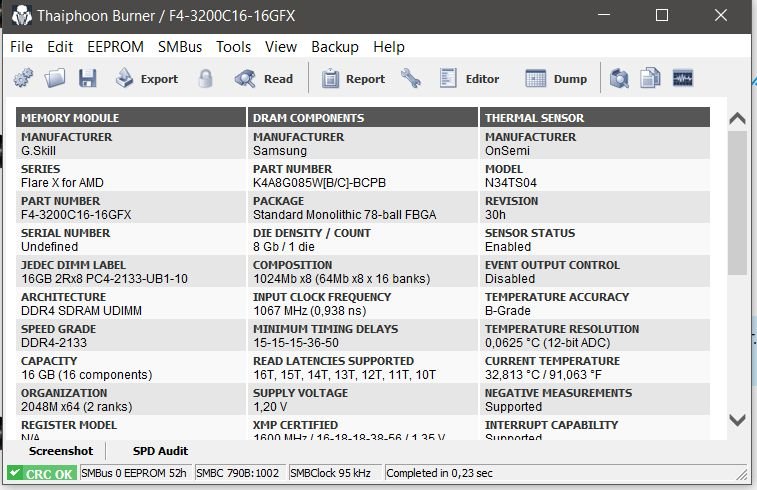
Task: Click '1024Mb x8 (64Mb x8 x 16 banks)' value
Action: [x=341, y=279]
